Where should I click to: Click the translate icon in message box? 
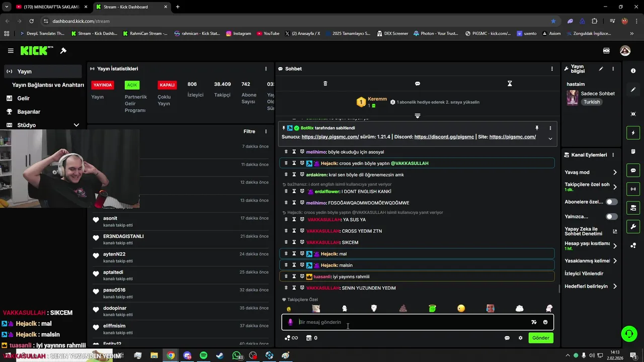click(x=534, y=322)
